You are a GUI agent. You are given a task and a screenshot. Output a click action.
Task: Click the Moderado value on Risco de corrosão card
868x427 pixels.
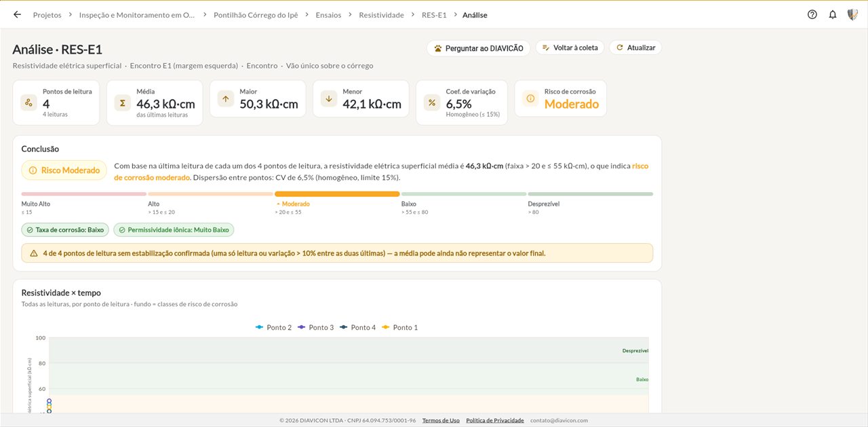click(572, 104)
